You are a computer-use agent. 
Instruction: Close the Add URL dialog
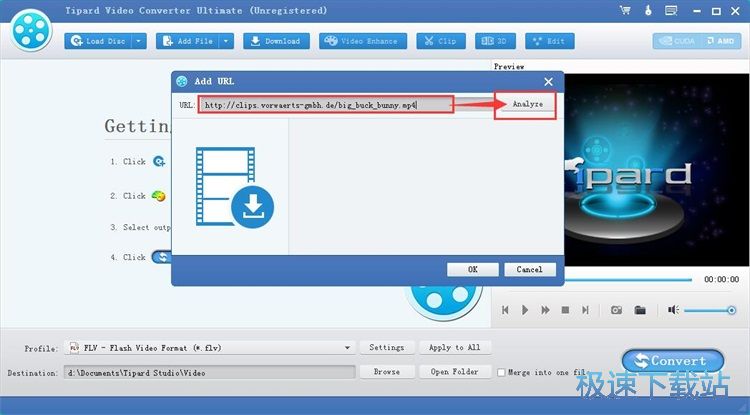click(x=549, y=82)
